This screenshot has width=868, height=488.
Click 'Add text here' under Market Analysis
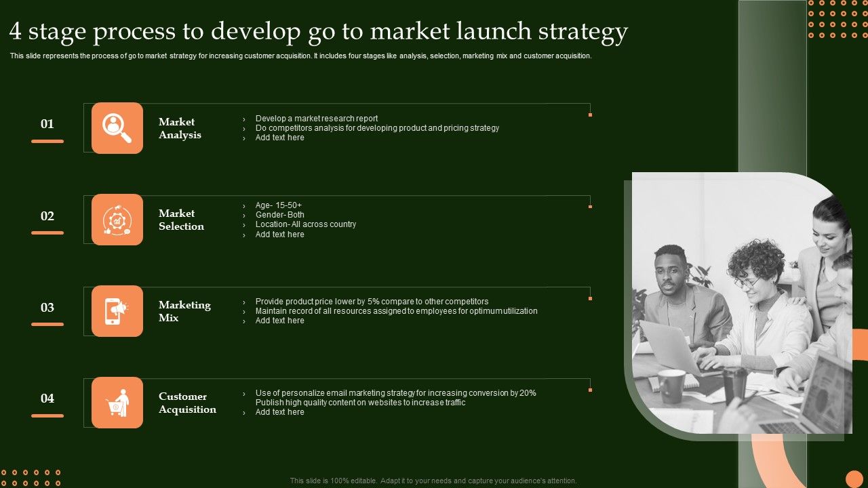(279, 137)
